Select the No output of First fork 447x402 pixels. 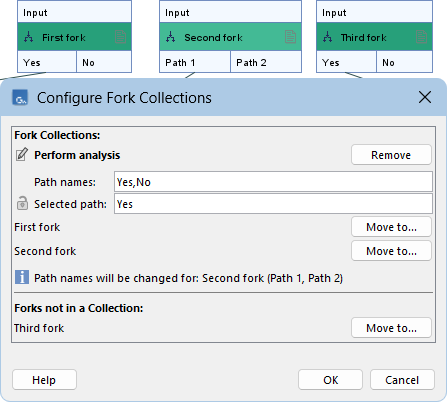coord(104,62)
